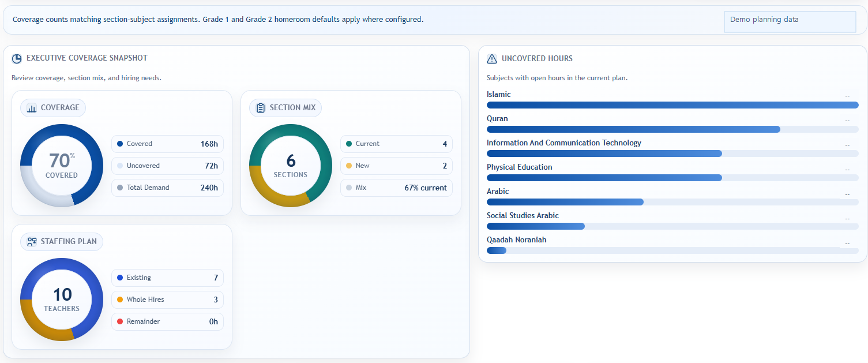Viewport: 868px width, 363px height.
Task: Click the Whole Hires 3 legend row
Action: (x=167, y=300)
